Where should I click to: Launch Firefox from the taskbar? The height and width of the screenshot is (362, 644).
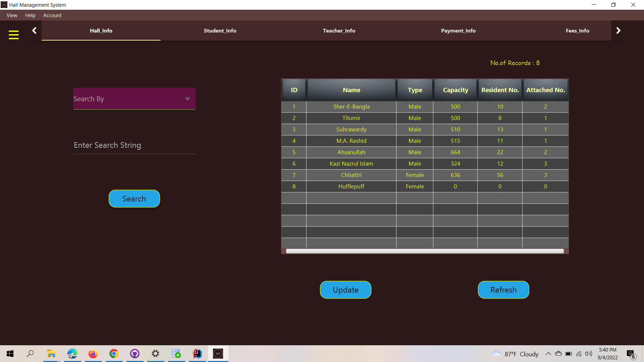point(93,354)
